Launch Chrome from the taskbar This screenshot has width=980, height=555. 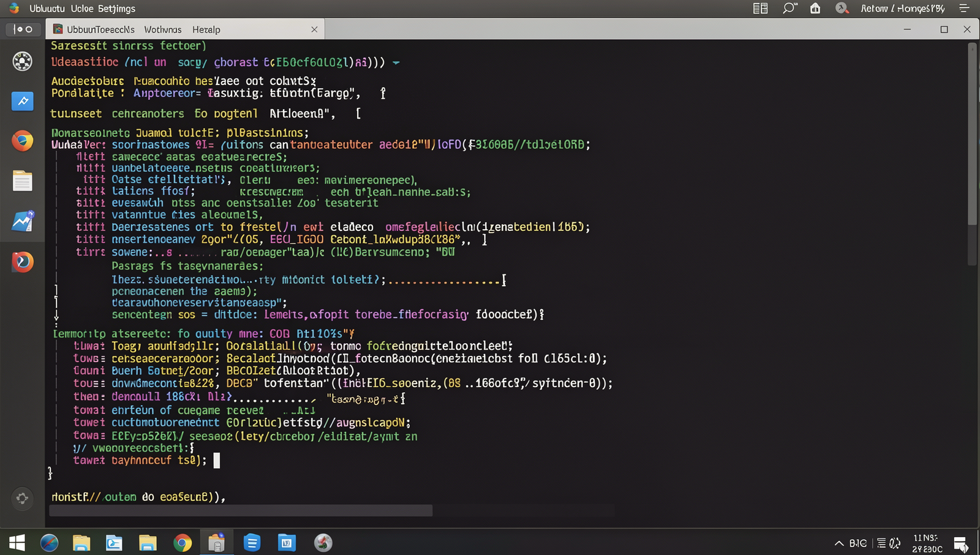(182, 543)
